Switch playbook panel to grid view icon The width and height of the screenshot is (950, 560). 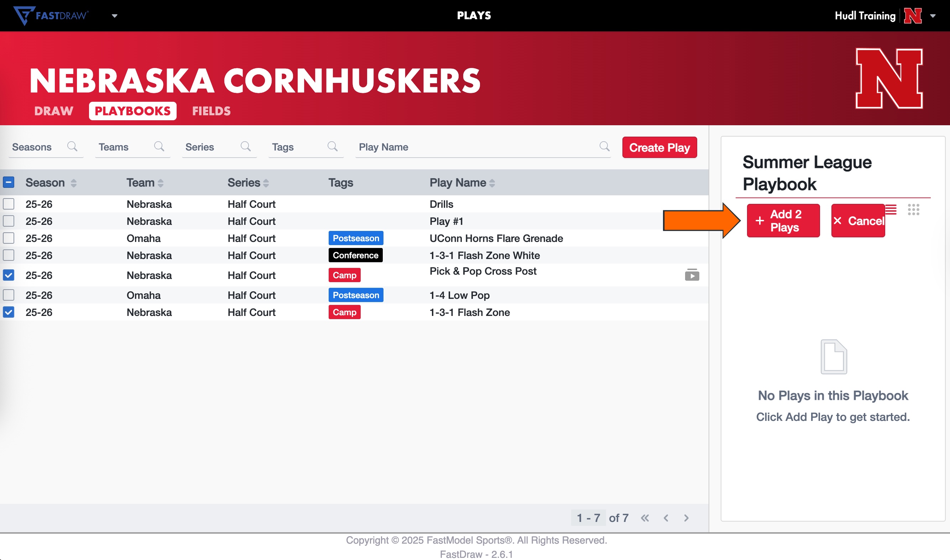click(914, 210)
